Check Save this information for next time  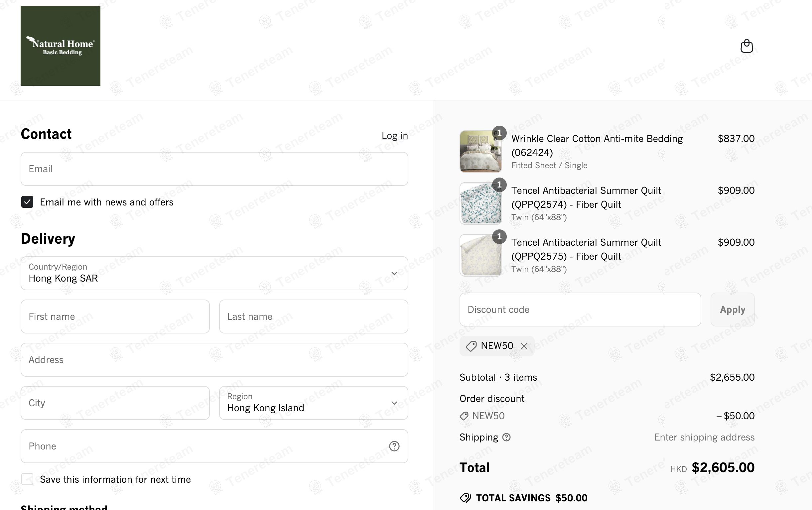coord(27,479)
